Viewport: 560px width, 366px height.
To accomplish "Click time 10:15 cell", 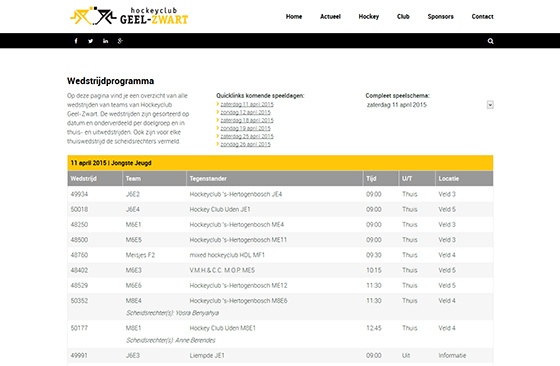I will tap(374, 270).
